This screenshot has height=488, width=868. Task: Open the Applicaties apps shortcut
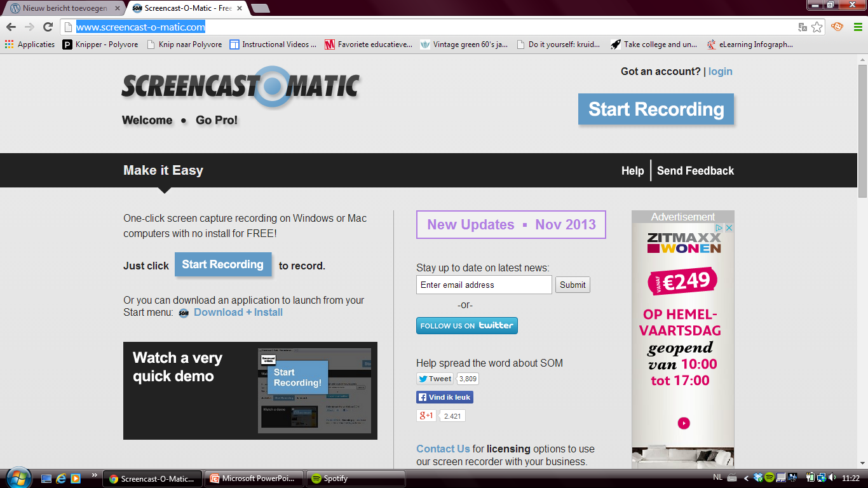click(x=30, y=44)
